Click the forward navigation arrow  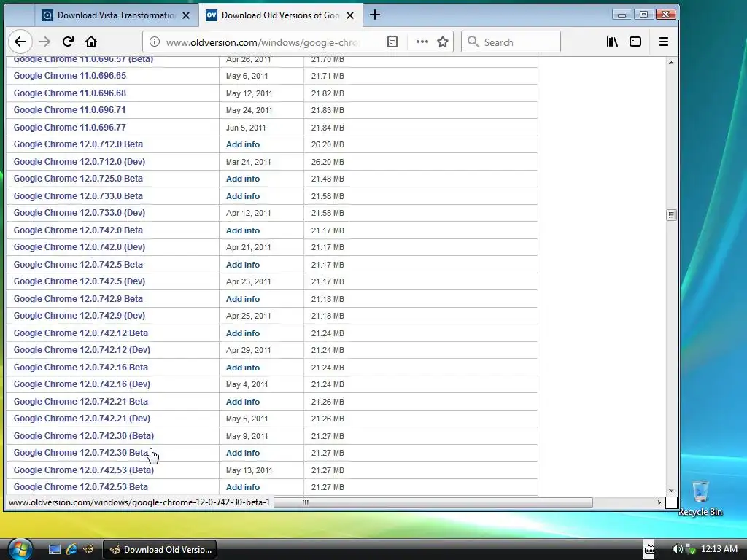(x=44, y=42)
